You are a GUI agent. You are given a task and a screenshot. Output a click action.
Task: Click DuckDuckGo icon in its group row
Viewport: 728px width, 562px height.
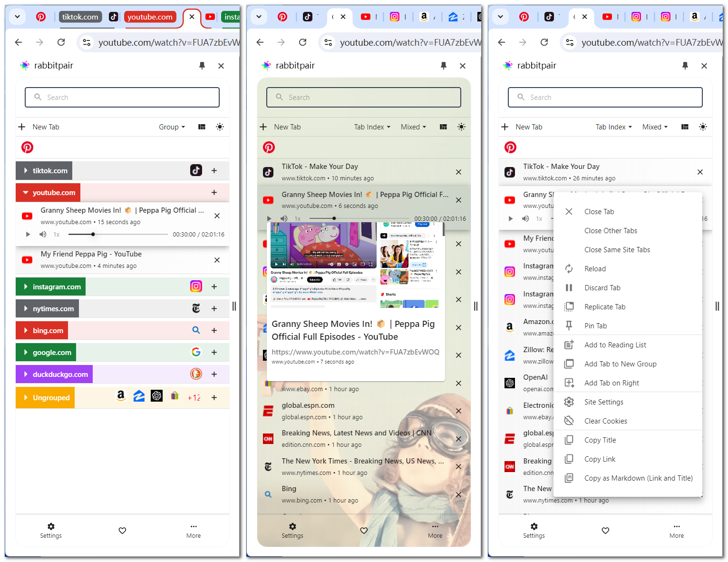(x=196, y=374)
